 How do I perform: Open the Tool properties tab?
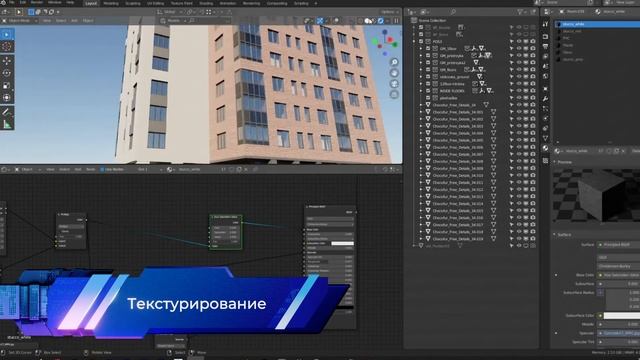click(546, 24)
